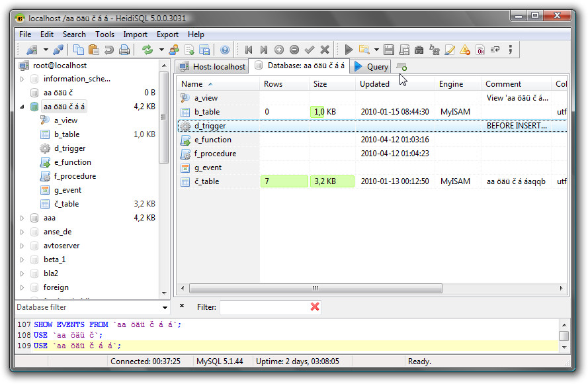Screen dimensions: 588x384
Task: Click the undo arrow icon
Action: tap(109, 50)
